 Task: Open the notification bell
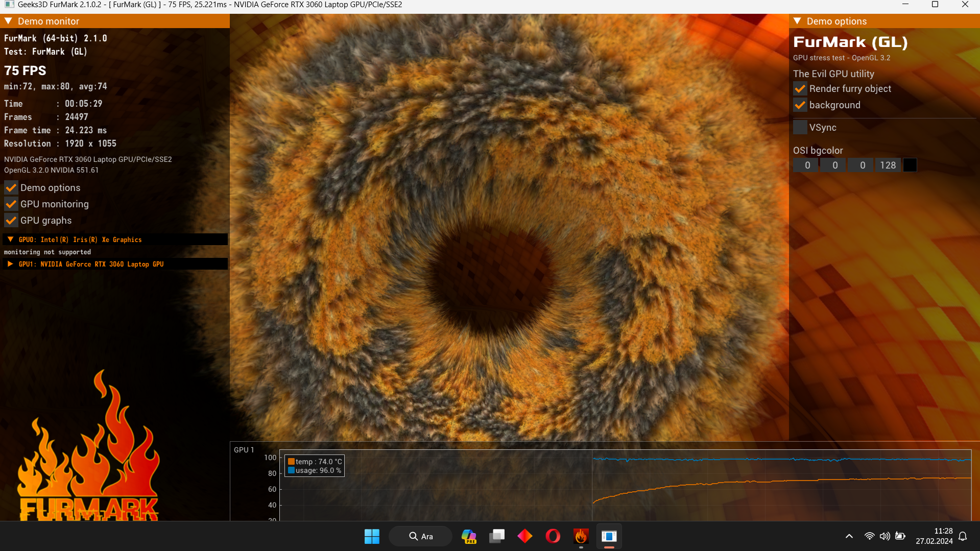(x=963, y=536)
